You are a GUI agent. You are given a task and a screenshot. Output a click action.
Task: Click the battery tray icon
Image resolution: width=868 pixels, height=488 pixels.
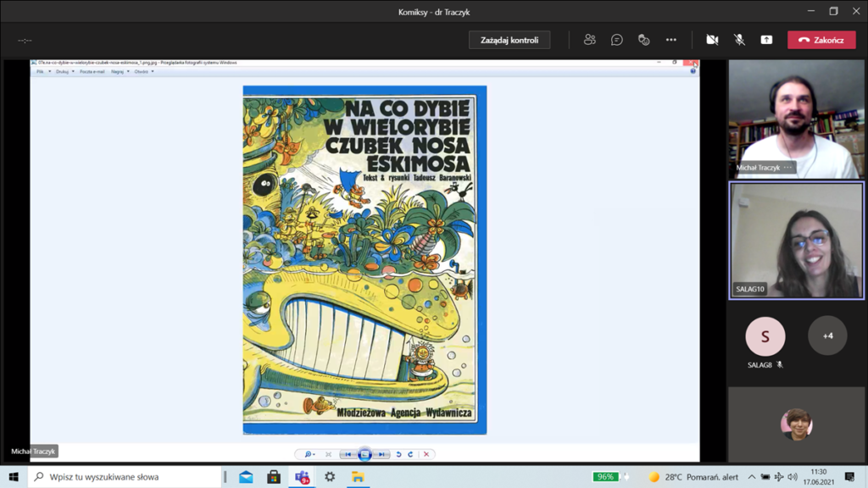[765, 476]
